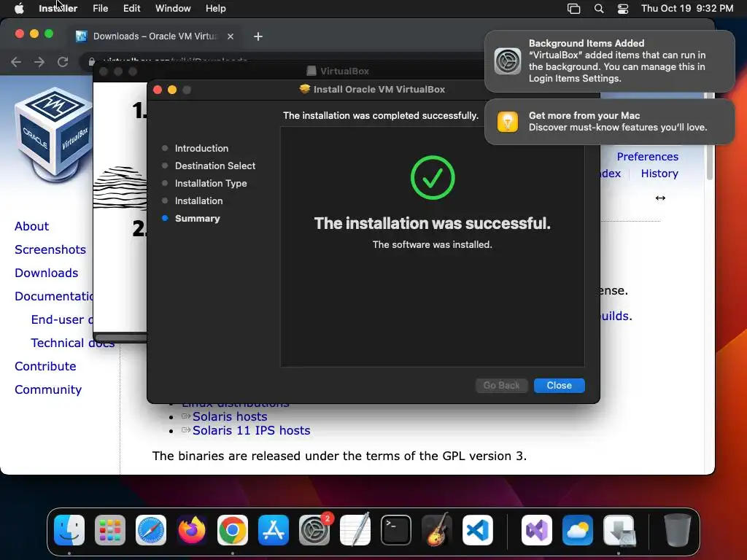Open Visual Studio Code in dock
Screen dimensions: 747x560
pyautogui.click(x=477, y=530)
